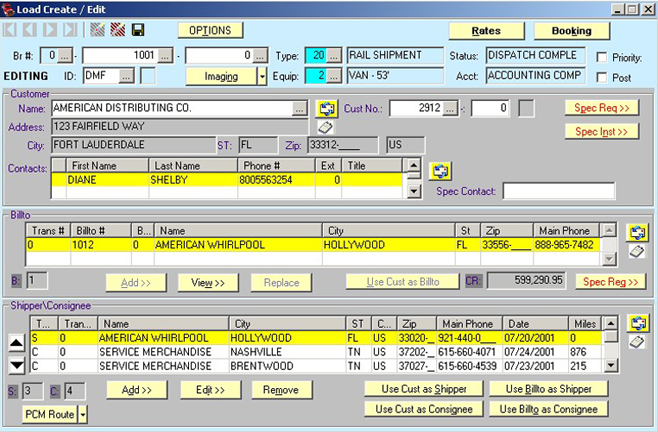Click Edit >> under Shipper\Consignee
Screen dimensions: 658x432
(x=211, y=390)
